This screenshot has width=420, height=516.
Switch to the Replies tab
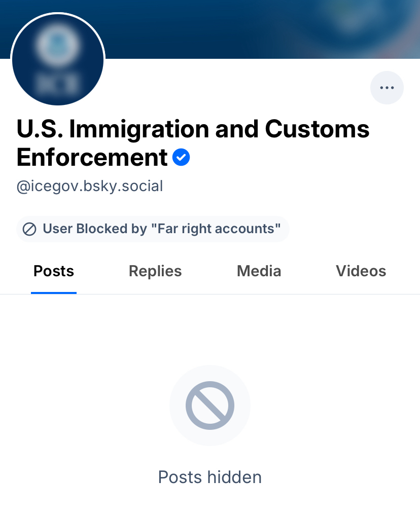click(x=155, y=271)
